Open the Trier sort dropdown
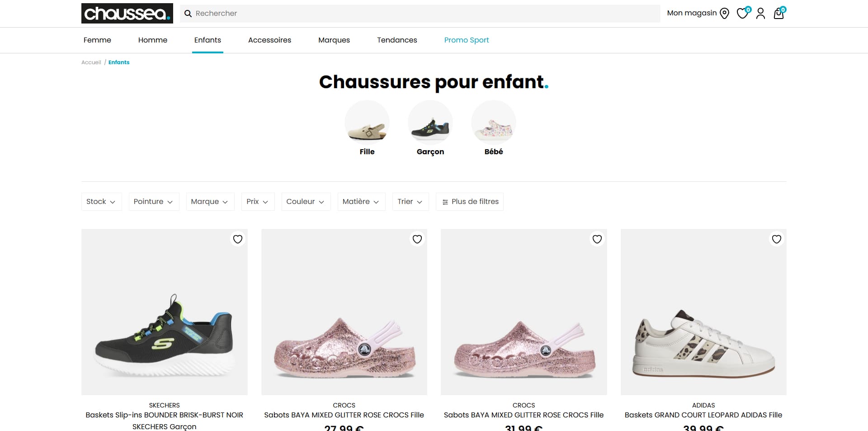868x431 pixels. tap(410, 202)
